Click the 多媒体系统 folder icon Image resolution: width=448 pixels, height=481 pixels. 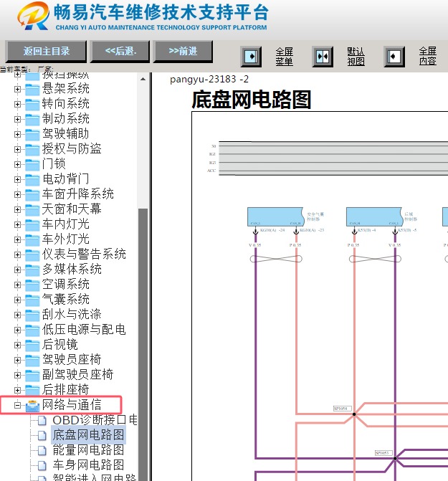point(32,270)
